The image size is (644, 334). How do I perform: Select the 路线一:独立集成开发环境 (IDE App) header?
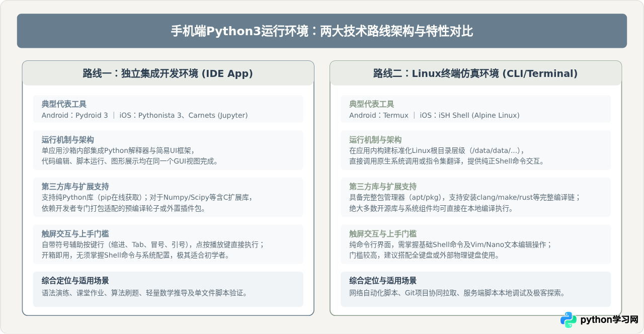coord(168,73)
